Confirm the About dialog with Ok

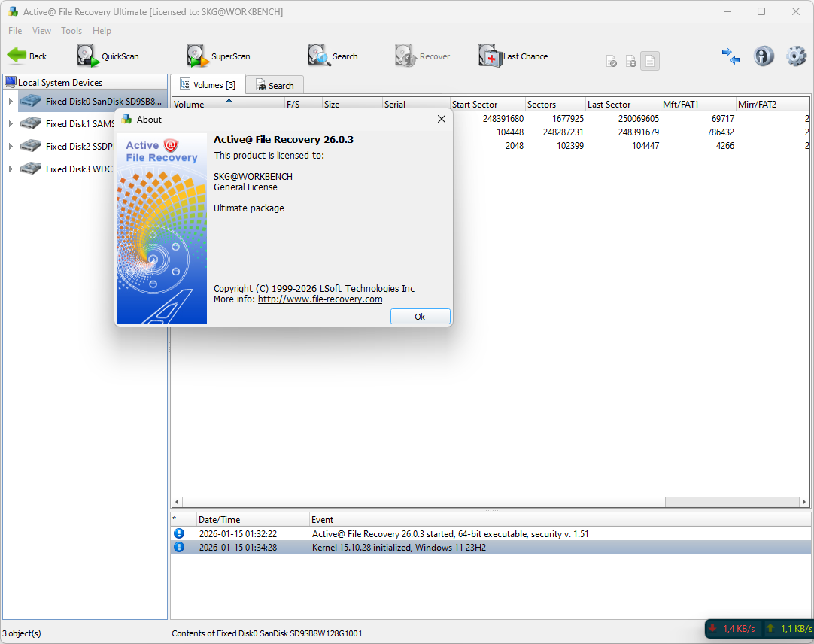(x=420, y=316)
